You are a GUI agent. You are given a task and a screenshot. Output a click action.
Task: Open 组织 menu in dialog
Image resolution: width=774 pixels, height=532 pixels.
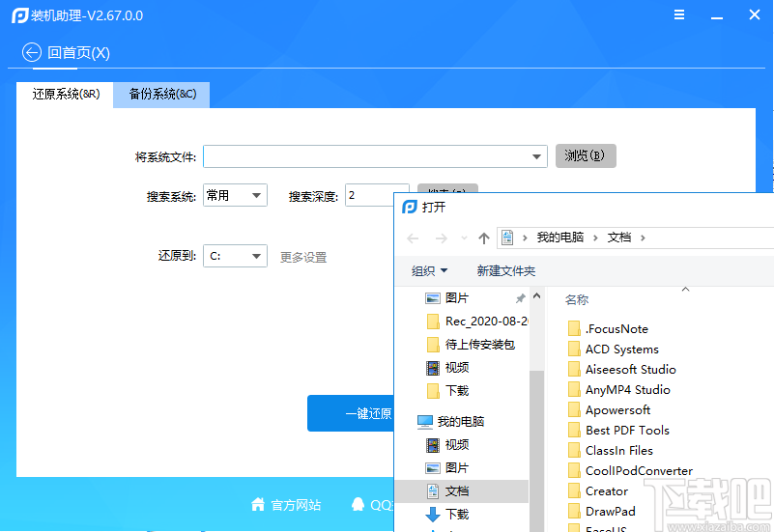click(429, 270)
